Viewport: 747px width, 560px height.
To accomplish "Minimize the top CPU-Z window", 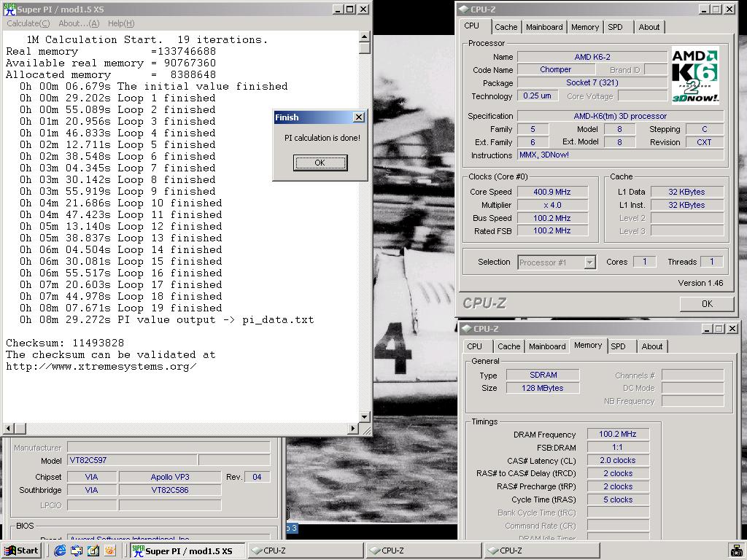I will click(x=705, y=9).
